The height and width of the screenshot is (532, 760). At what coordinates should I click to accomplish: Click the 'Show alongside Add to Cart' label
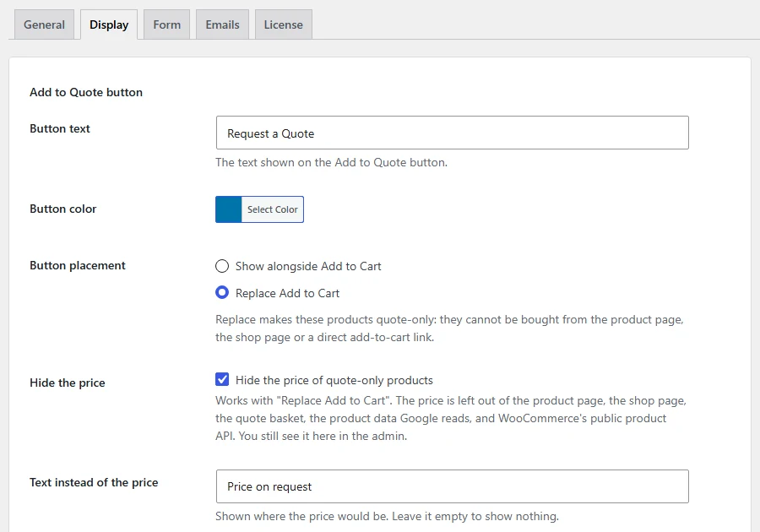308,267
